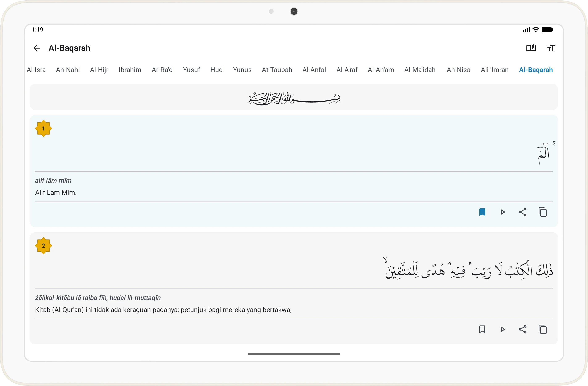Share verse 2
Screen dimensions: 588x386
tap(522, 329)
